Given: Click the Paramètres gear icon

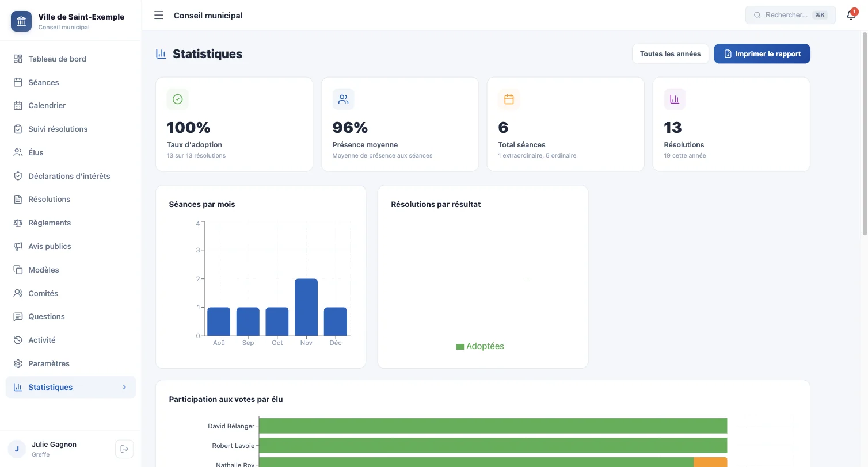Looking at the screenshot, I should 18,363.
